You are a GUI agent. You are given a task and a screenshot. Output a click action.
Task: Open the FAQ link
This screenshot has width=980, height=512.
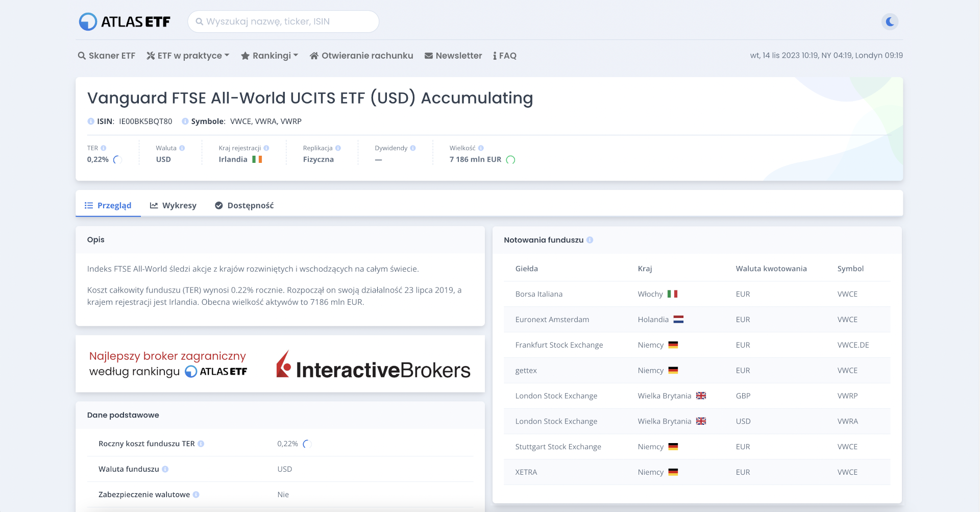tap(505, 56)
